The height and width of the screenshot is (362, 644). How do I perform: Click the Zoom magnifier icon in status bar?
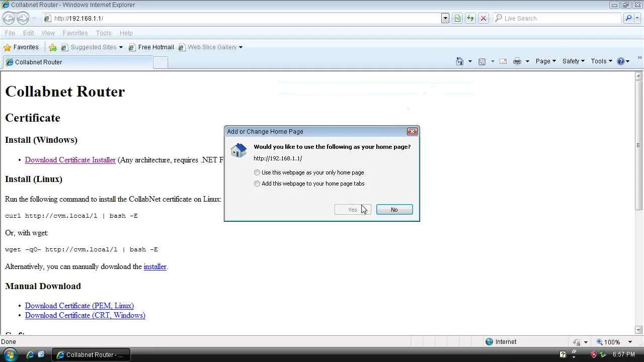tap(599, 342)
